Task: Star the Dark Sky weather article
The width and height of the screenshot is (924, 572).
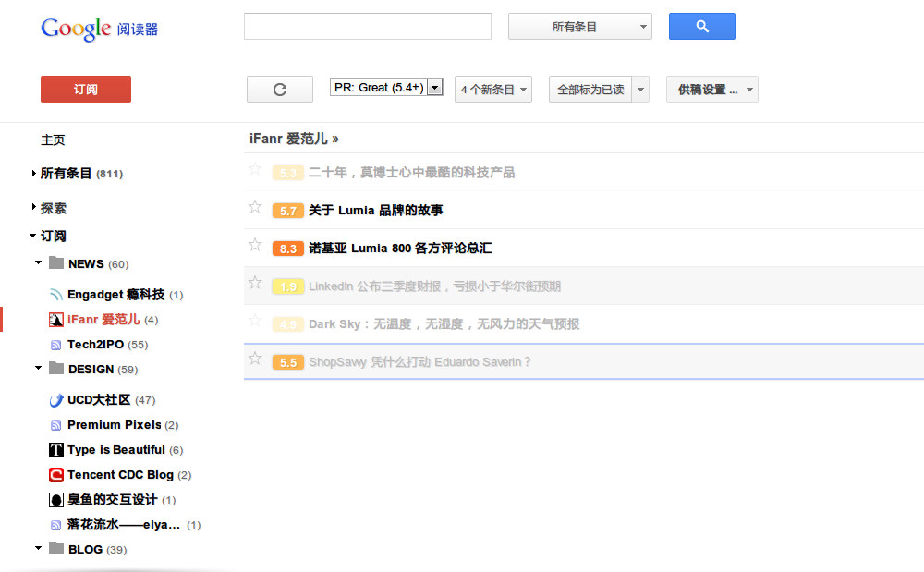Action: 255,321
